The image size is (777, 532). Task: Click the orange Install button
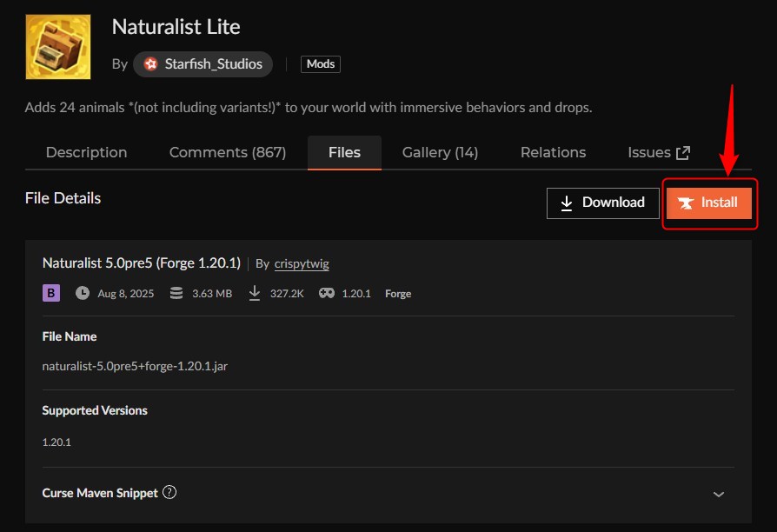[x=709, y=203]
